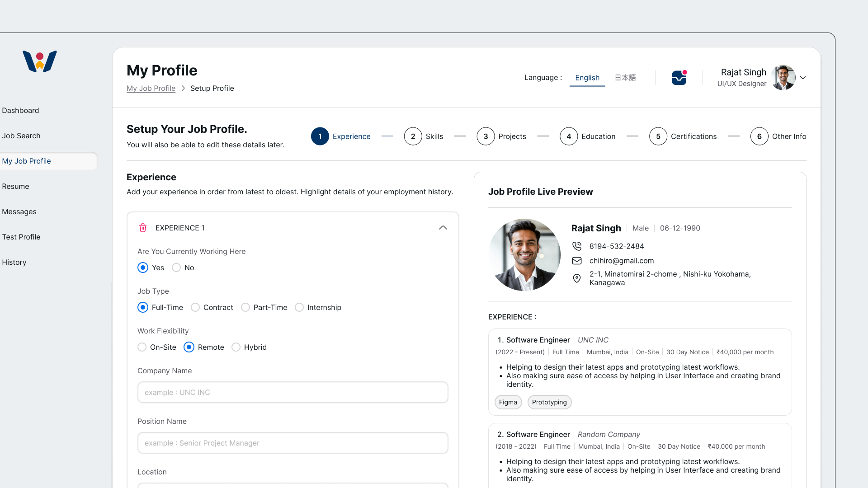Click the phone icon in live preview
This screenshot has width=868, height=488.
[577, 246]
